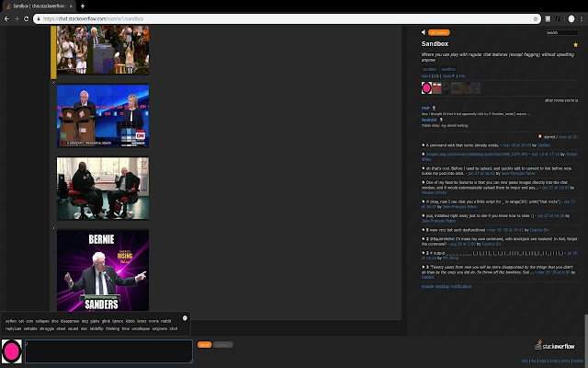
Task: Select the 'unignore' command suggestion
Action: [x=159, y=329]
